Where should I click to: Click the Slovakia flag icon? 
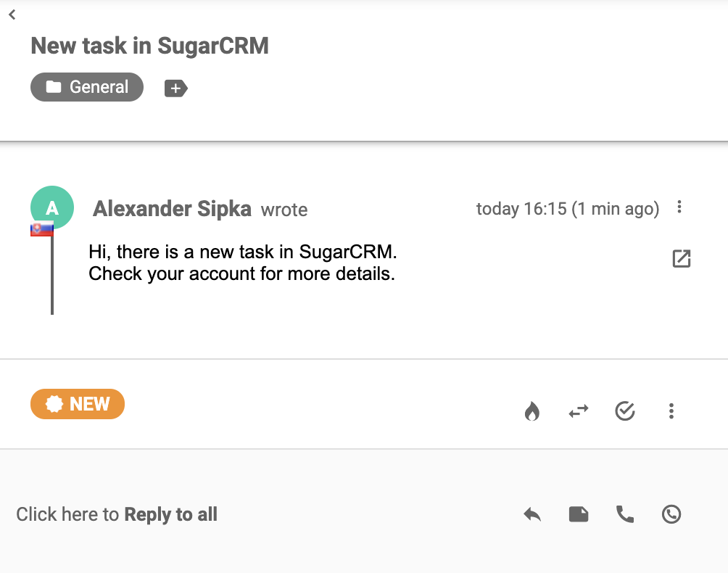click(x=40, y=230)
